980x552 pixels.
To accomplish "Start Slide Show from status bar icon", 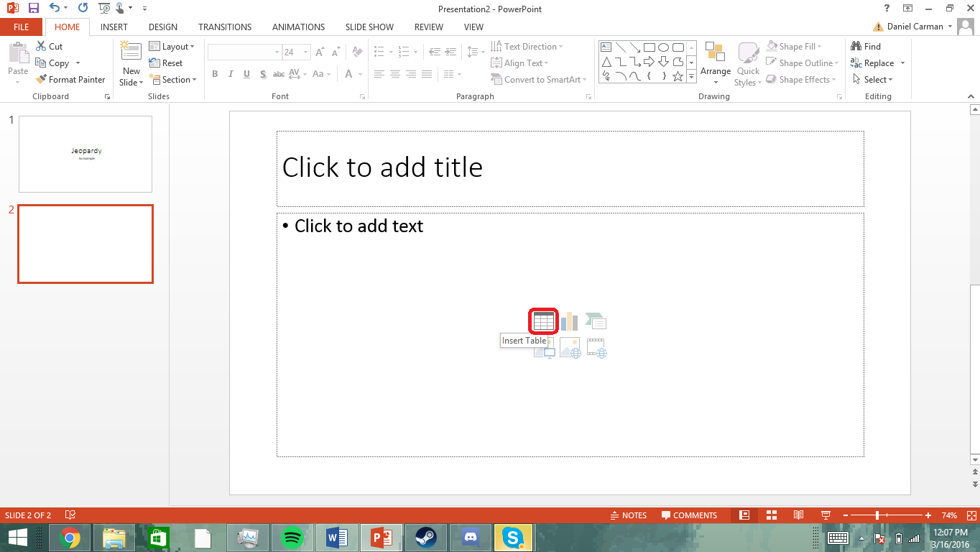I will 826,515.
